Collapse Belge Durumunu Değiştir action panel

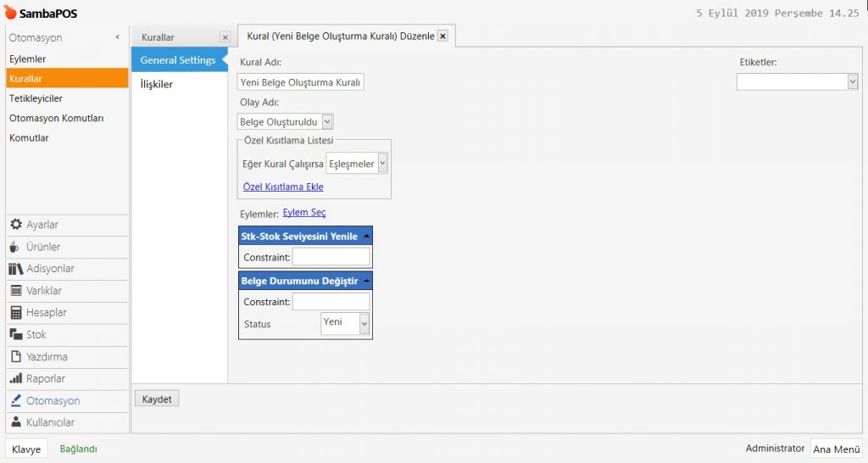(x=365, y=282)
